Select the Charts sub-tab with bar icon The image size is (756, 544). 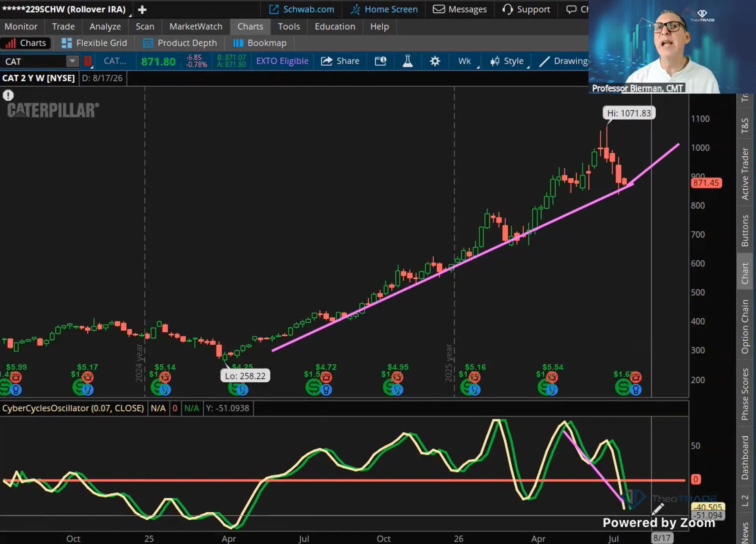click(x=26, y=43)
